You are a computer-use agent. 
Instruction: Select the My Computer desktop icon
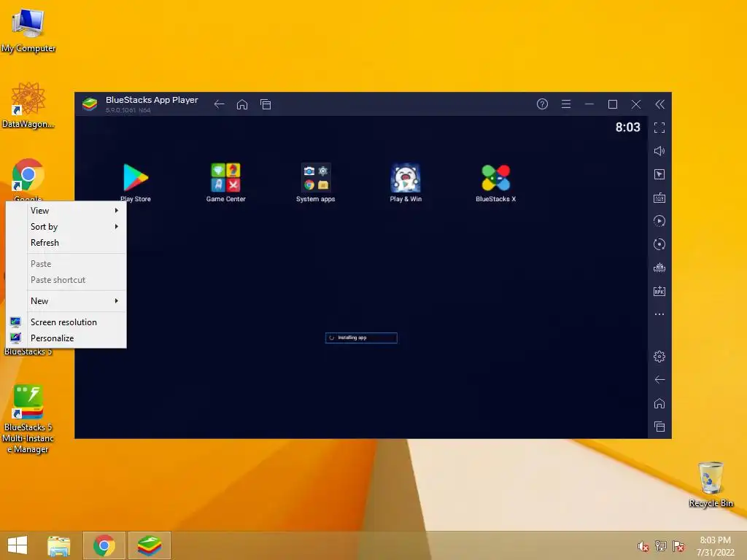point(28,30)
